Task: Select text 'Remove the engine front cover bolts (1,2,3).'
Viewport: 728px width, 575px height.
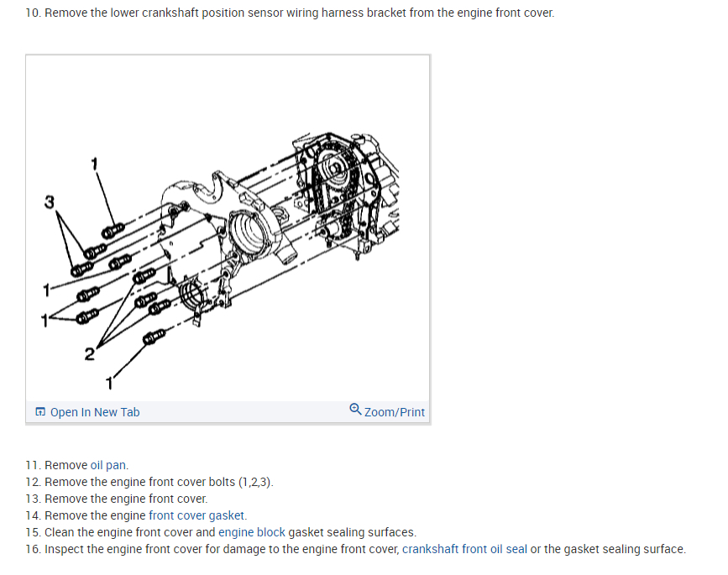Action: pos(159,482)
